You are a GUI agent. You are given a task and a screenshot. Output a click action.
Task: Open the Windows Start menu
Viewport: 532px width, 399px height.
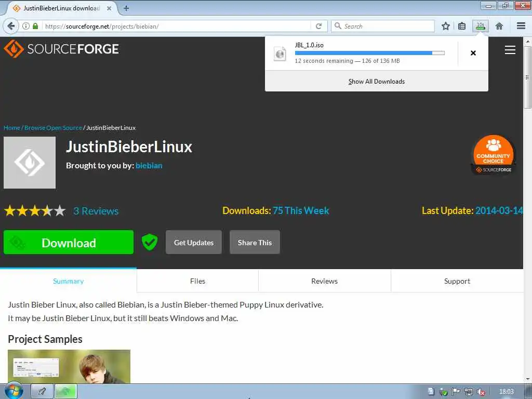pos(13,391)
